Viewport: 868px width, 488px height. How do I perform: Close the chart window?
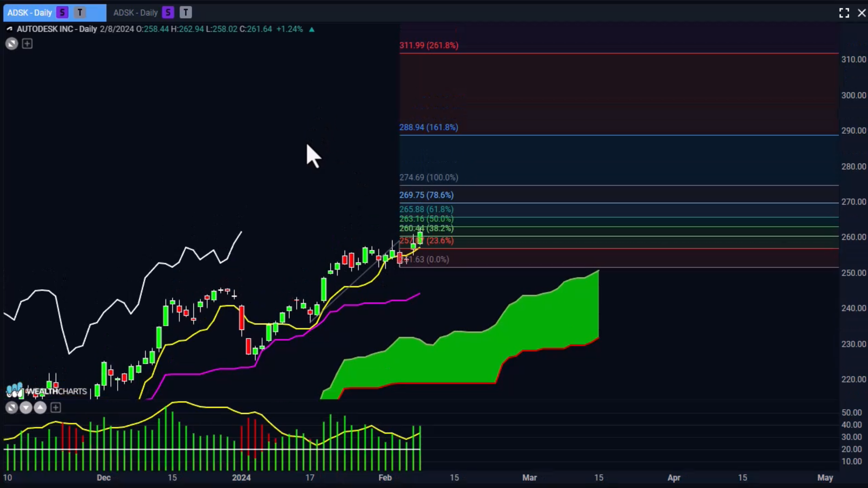pos(862,13)
